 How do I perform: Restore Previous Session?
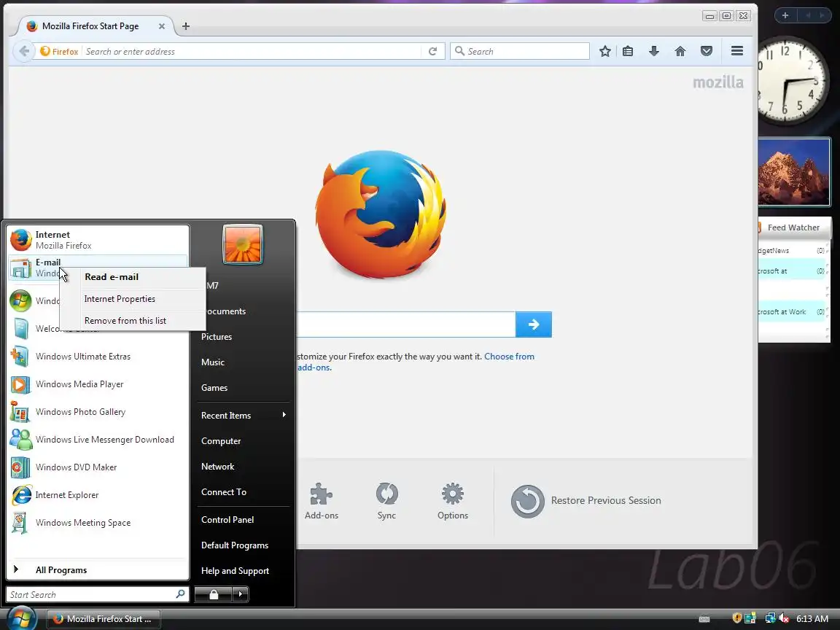point(586,501)
